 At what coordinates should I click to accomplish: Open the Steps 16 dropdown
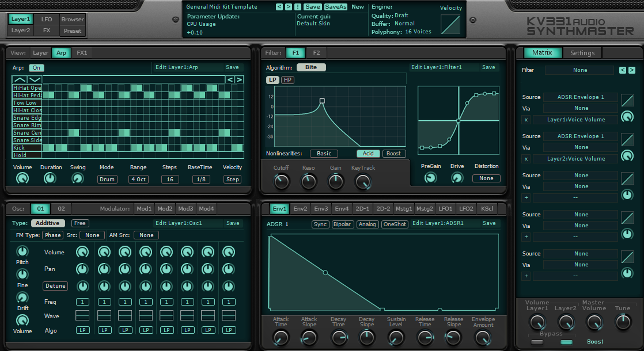[x=169, y=179]
